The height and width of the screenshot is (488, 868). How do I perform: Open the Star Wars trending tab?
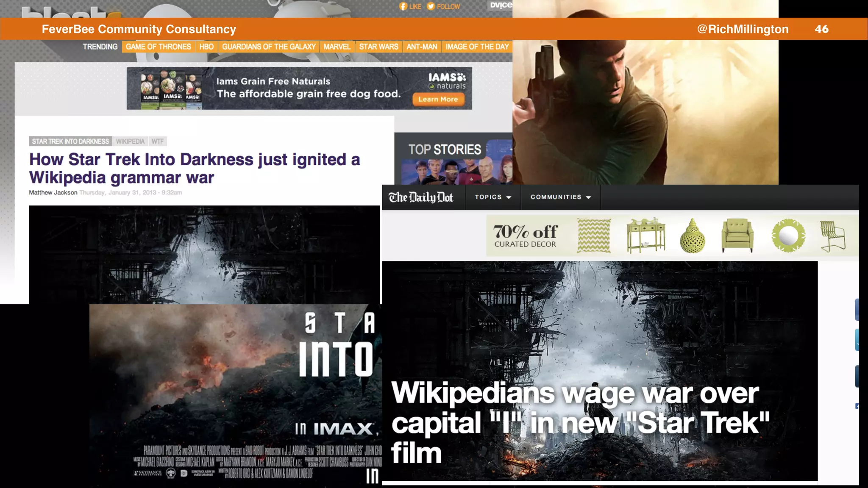coord(378,47)
